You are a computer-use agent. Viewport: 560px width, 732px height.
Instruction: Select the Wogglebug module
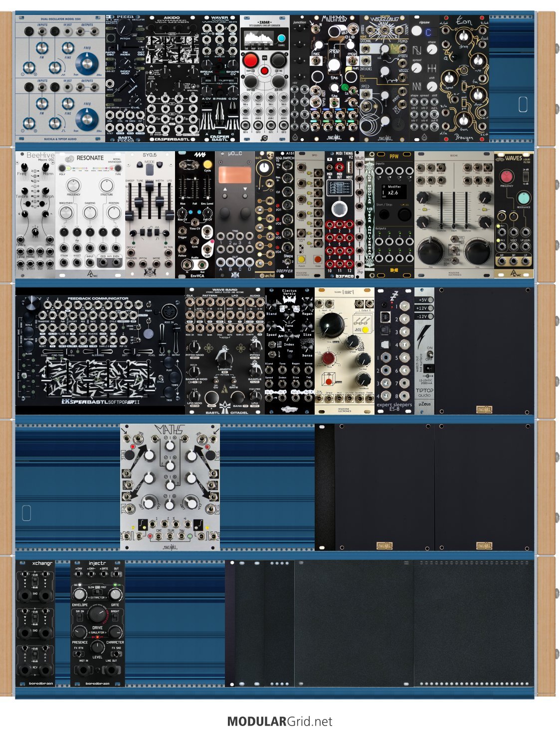click(x=384, y=79)
